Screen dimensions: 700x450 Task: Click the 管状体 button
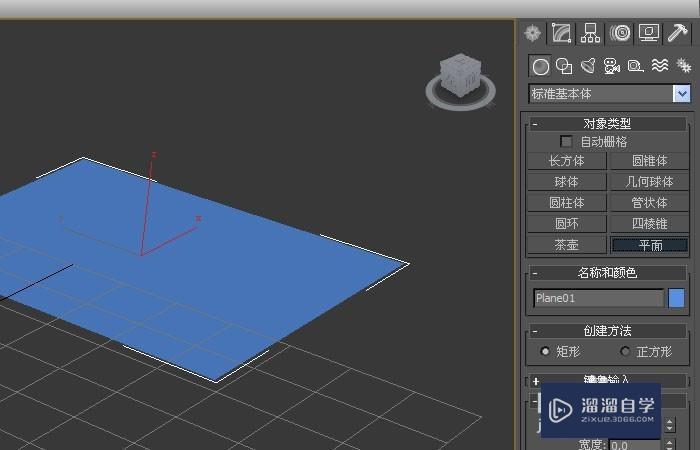[x=650, y=203]
